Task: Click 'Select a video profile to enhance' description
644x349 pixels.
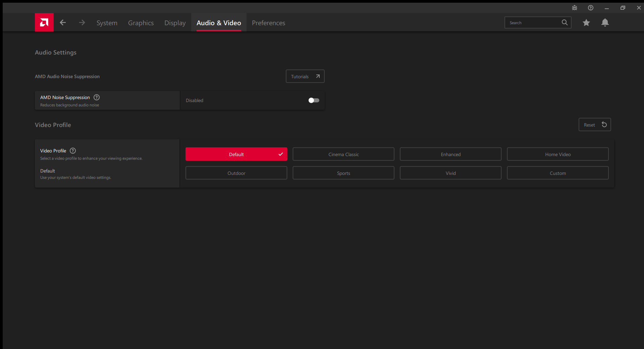Action: tap(91, 158)
